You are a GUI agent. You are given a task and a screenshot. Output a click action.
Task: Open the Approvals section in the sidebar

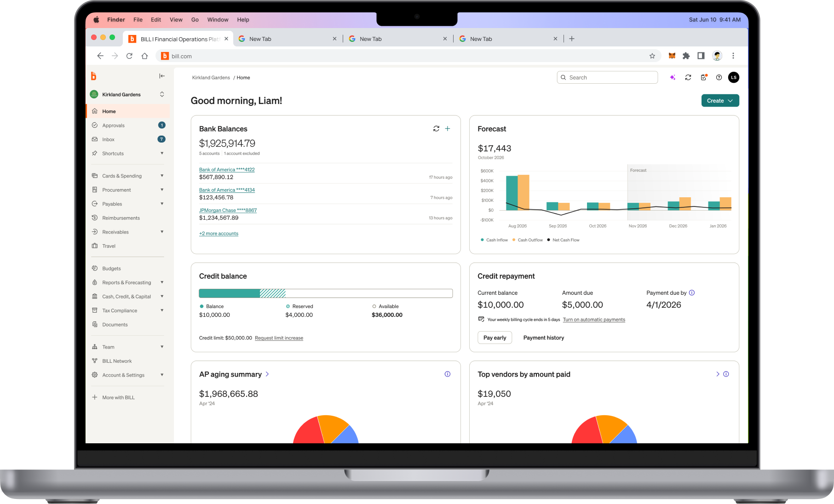tap(113, 125)
